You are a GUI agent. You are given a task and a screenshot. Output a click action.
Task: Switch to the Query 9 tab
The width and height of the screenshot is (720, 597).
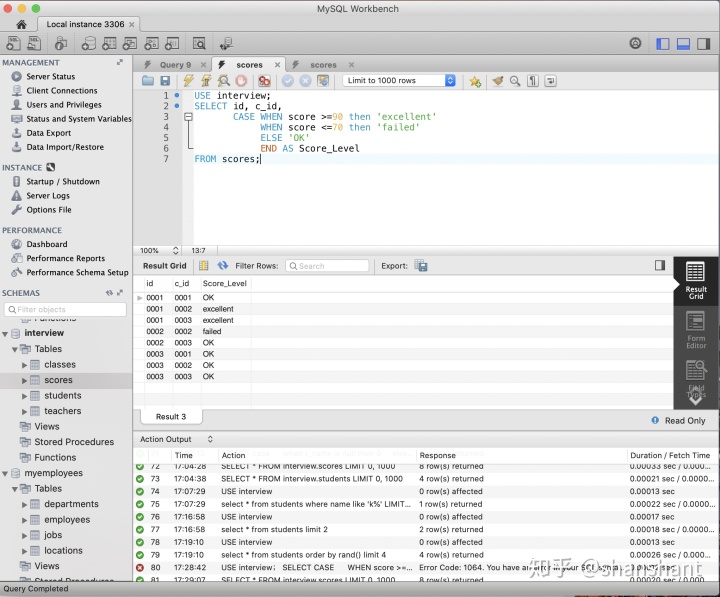point(175,65)
